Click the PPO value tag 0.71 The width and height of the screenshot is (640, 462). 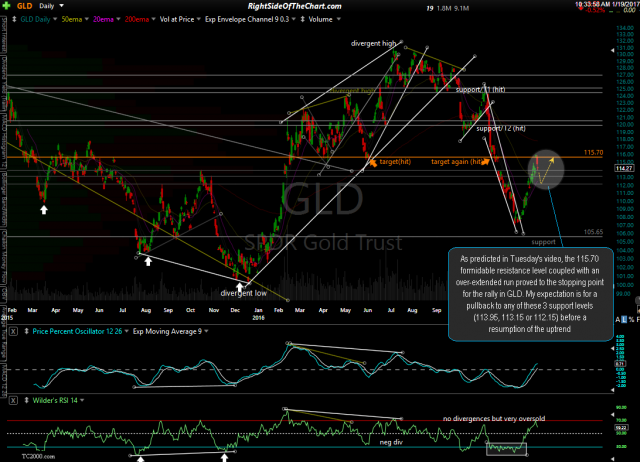(620, 363)
